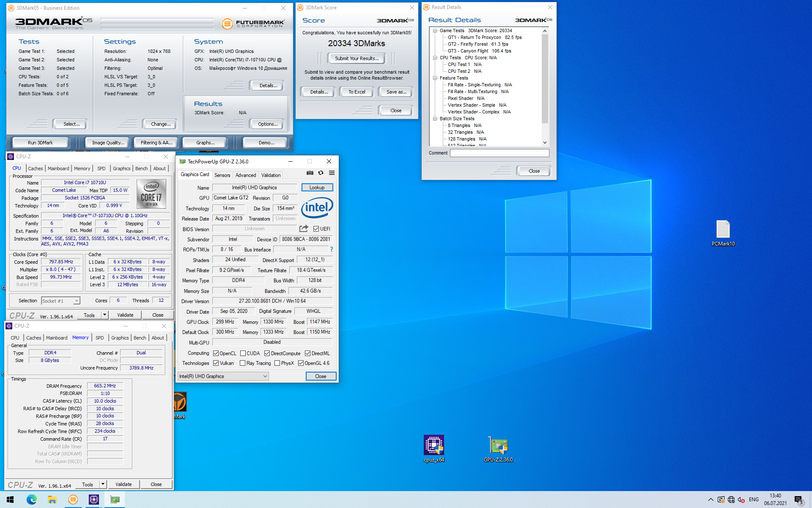The image size is (812, 508).
Task: Take a GPU-Z screenshot with camera icon
Action: coord(310,173)
